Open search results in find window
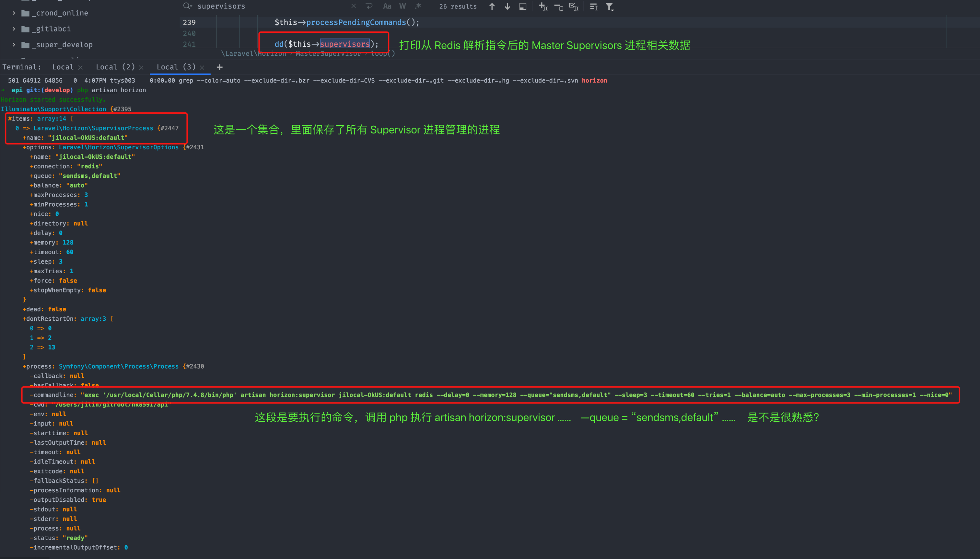Screen dimensions: 980x559 522,6
